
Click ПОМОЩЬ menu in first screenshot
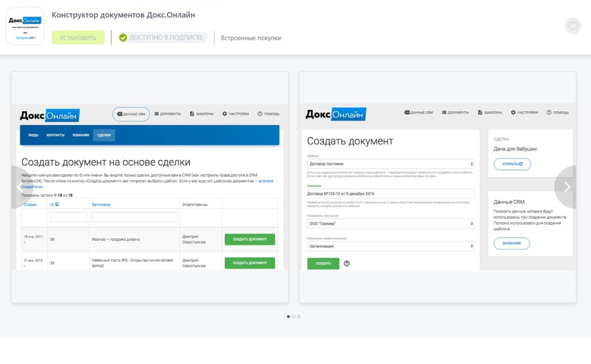pyautogui.click(x=268, y=113)
